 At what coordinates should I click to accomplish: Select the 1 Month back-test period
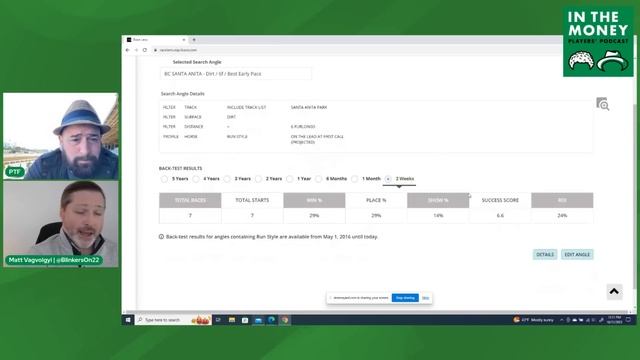(x=355, y=179)
